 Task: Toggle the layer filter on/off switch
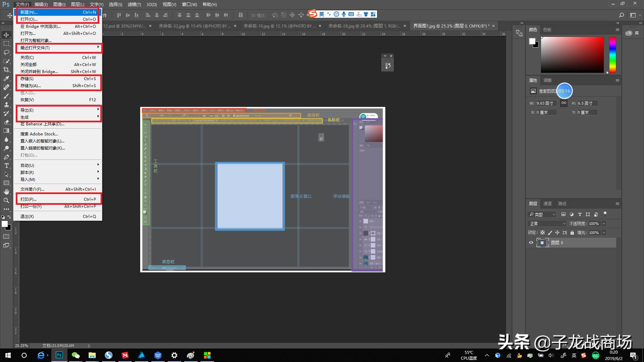pos(605,214)
